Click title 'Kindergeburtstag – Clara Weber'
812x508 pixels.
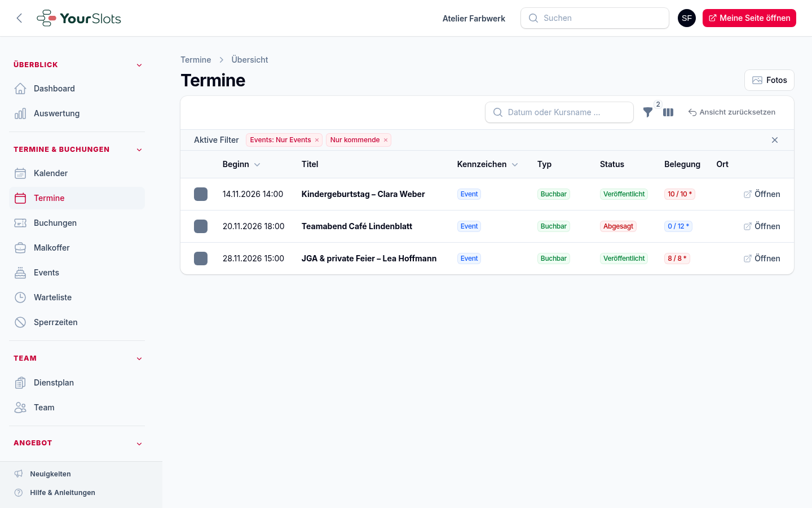tap(363, 194)
